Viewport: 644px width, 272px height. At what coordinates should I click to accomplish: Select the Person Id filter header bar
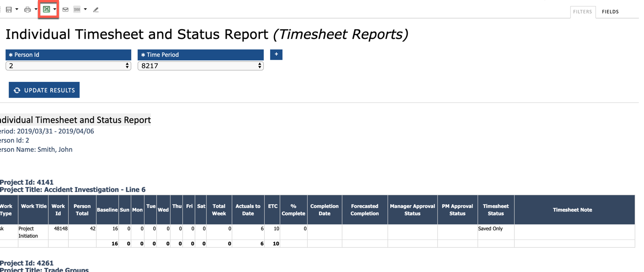click(68, 54)
